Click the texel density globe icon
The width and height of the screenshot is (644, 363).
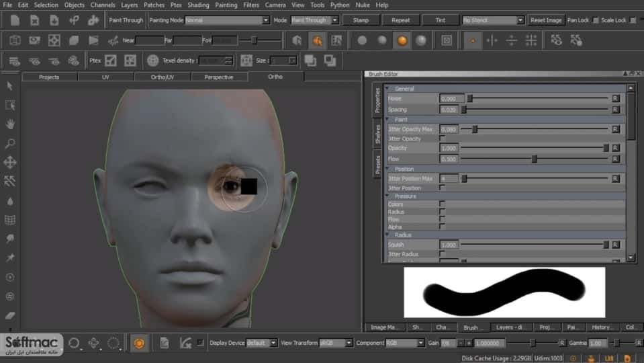coord(153,61)
